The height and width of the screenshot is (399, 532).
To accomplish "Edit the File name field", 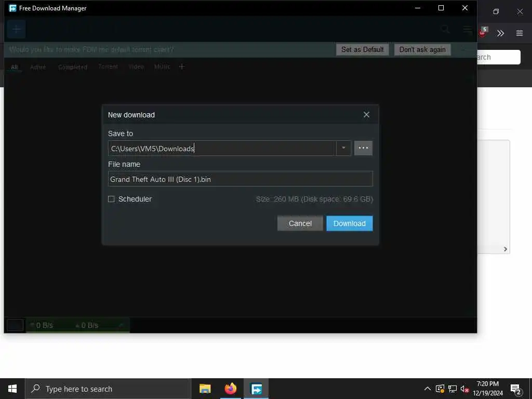I will pos(240,179).
